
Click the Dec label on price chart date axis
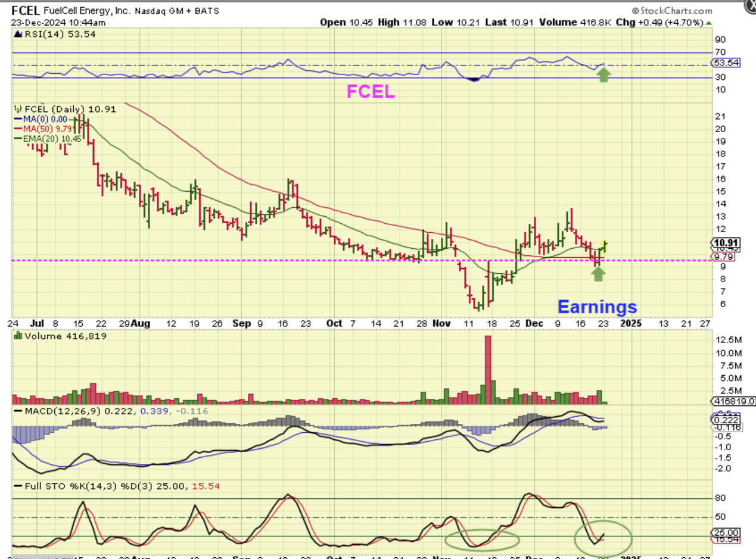(x=534, y=323)
